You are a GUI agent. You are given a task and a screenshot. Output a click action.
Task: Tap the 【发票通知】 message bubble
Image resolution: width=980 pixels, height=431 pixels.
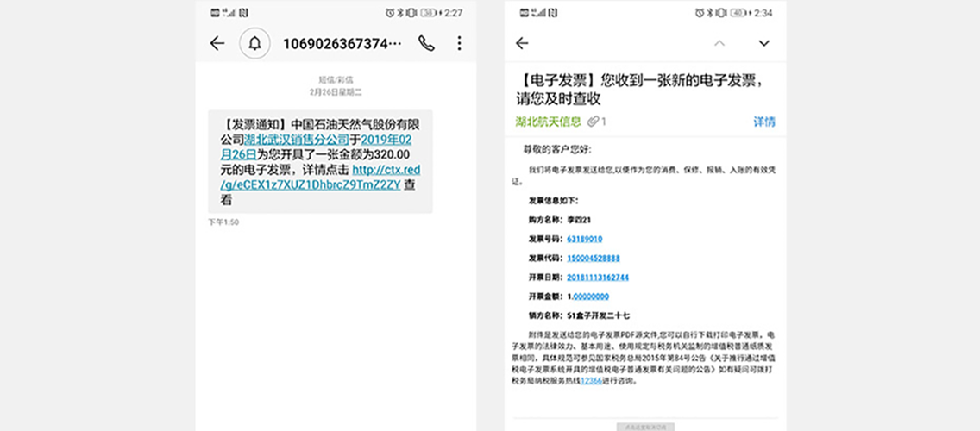point(320,162)
